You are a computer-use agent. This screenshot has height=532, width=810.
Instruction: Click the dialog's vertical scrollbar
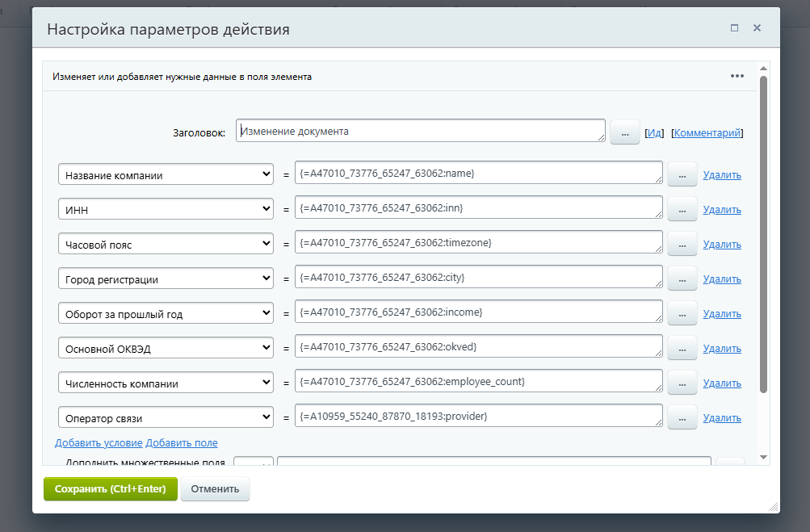(763, 234)
